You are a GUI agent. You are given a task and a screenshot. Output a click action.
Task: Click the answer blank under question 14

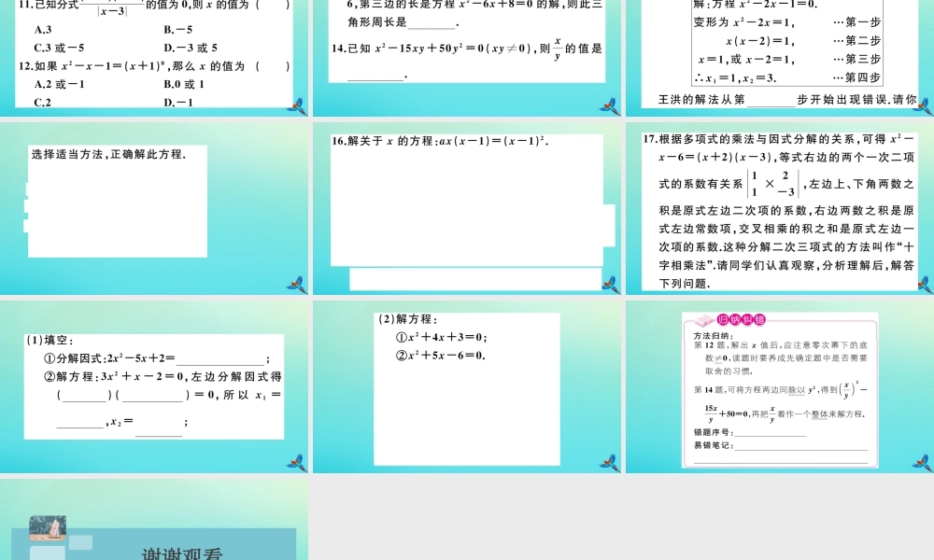375,76
